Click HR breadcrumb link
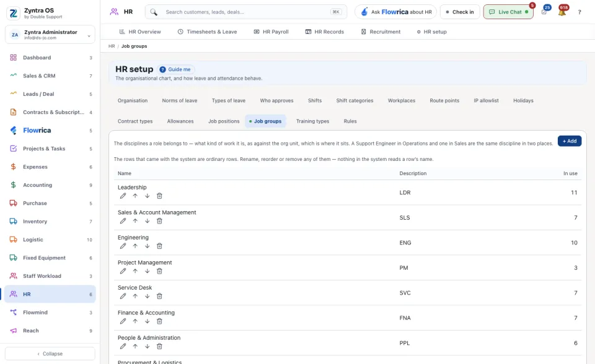 point(112,46)
